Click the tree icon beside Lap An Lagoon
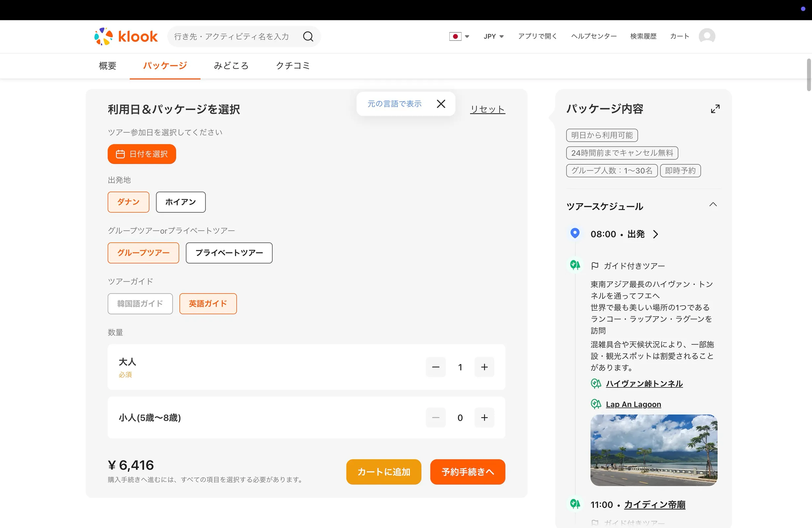Screen dimensions: 812x528 click(x=596, y=404)
